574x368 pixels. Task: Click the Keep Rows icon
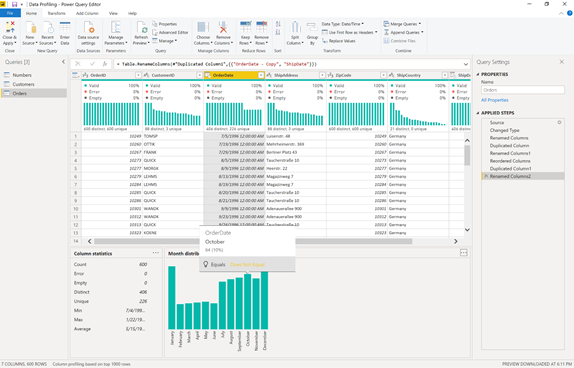(x=245, y=28)
